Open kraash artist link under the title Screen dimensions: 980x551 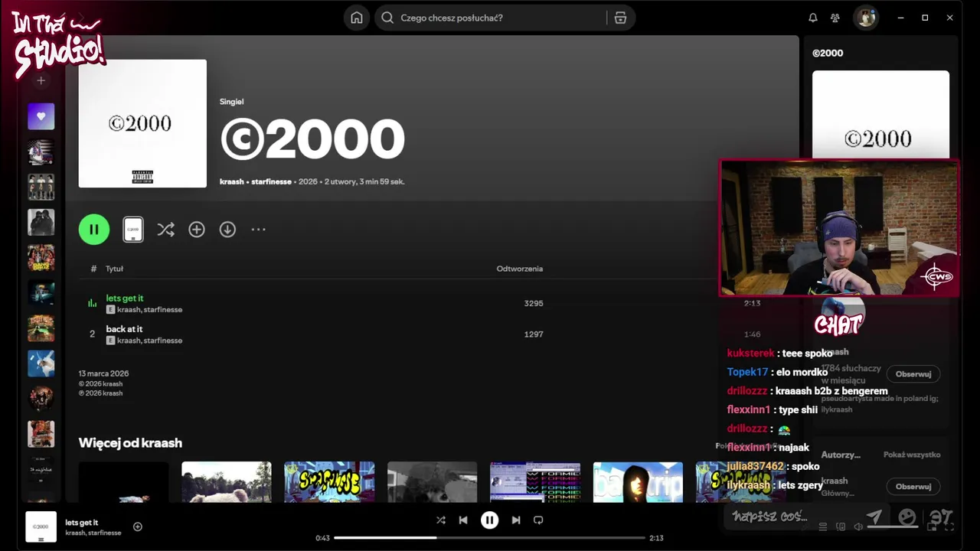click(x=231, y=182)
